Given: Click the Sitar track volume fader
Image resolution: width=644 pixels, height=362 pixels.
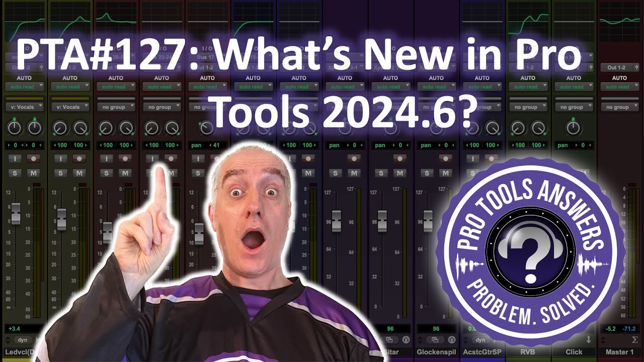Looking at the screenshot, I should tap(382, 221).
